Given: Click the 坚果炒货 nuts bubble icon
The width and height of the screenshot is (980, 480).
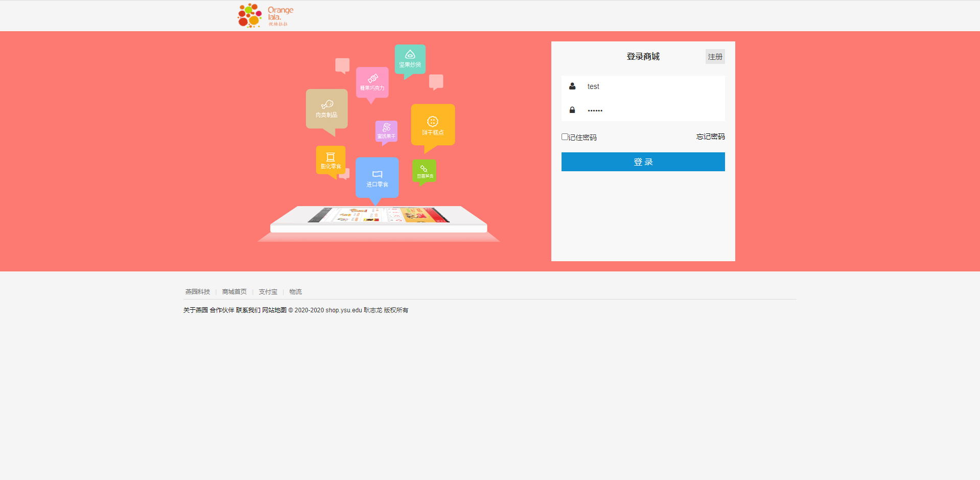Looking at the screenshot, I should pyautogui.click(x=410, y=61).
